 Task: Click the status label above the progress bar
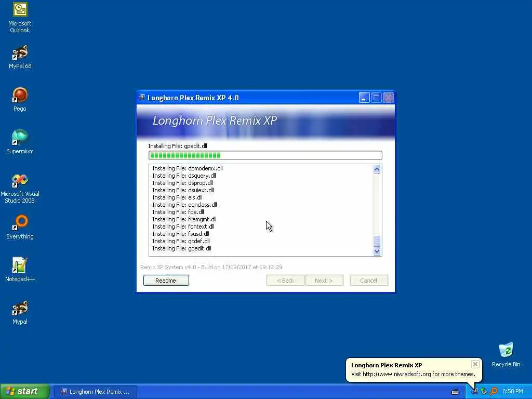178,146
